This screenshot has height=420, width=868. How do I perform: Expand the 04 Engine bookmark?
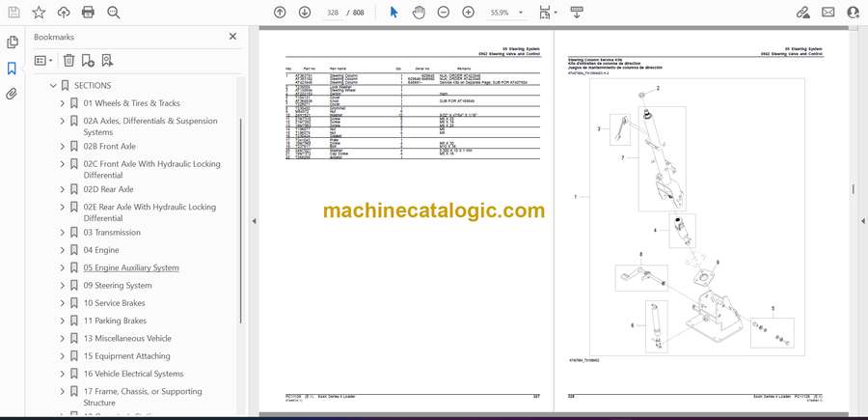pyautogui.click(x=62, y=250)
